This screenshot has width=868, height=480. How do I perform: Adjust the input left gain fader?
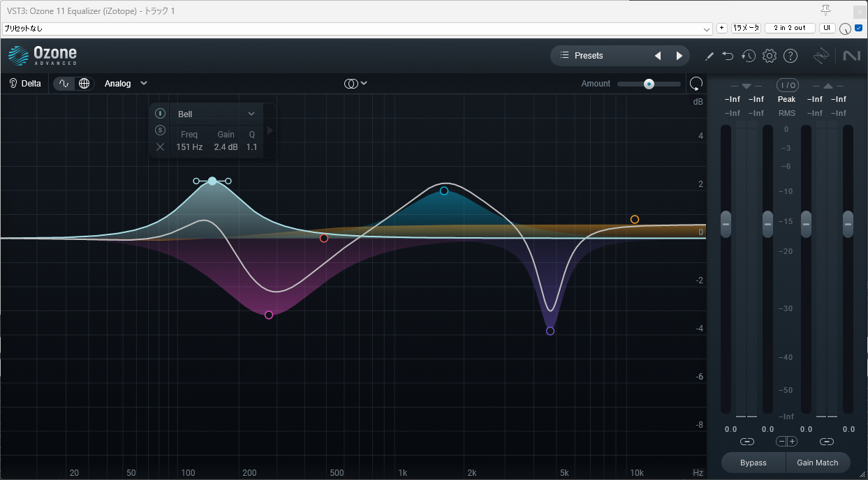click(x=726, y=224)
